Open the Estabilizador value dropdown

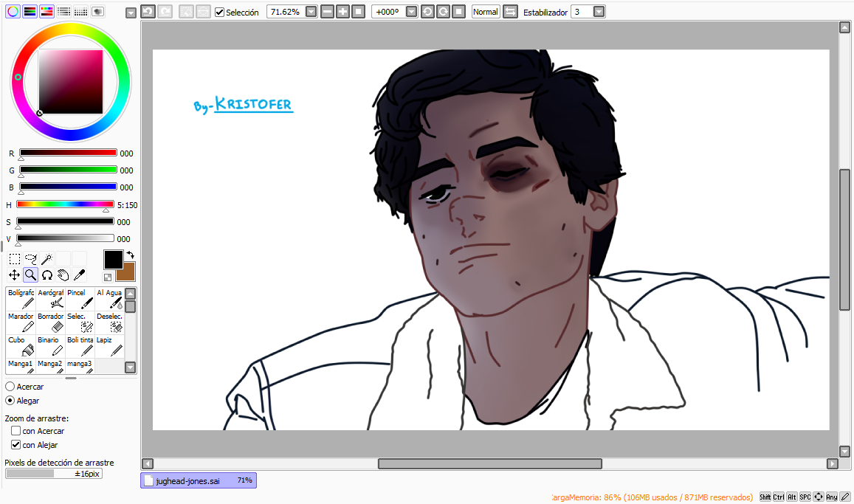pos(599,11)
